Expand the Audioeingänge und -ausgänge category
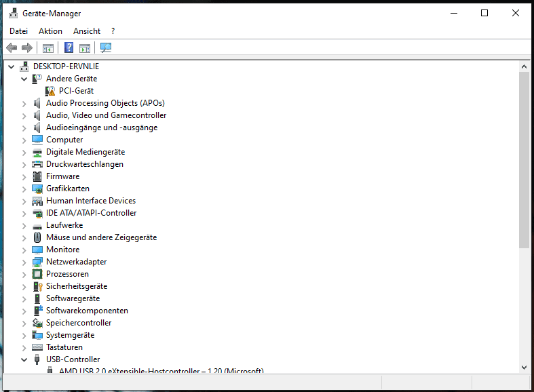 [24, 128]
